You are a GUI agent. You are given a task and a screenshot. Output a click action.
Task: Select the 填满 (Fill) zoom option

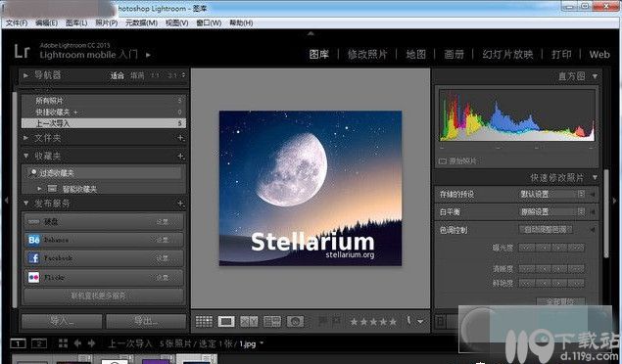pyautogui.click(x=137, y=75)
